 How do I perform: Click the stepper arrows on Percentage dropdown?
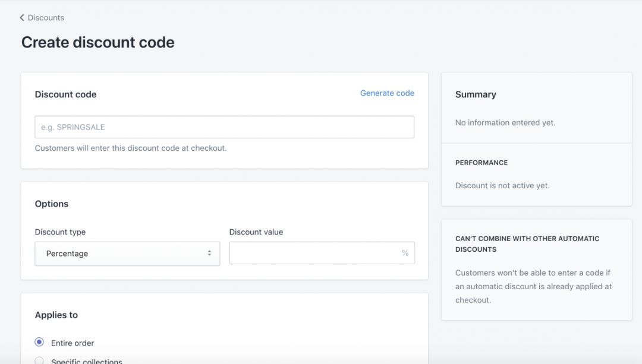(209, 254)
